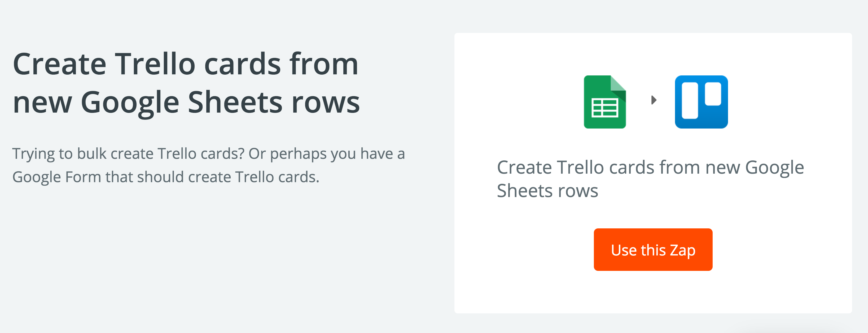
Task: Click the blue Trello board icon
Action: 701,102
